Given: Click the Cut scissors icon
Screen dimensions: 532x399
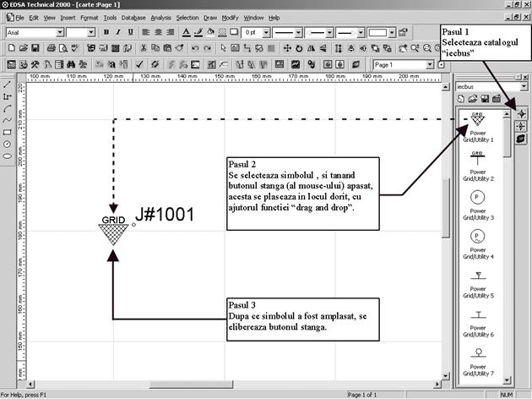Looking at the screenshot, I should click(x=144, y=48).
